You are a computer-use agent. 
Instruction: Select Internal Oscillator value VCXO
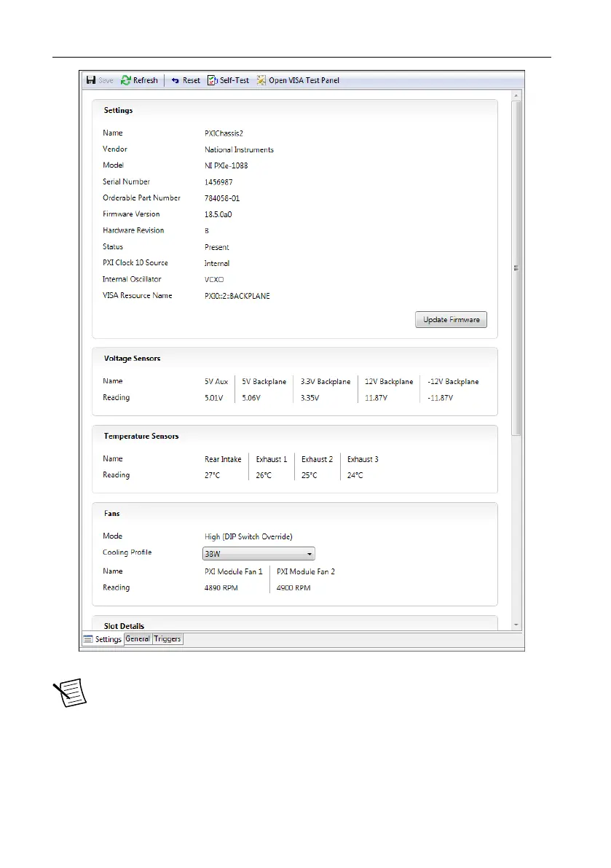click(214, 280)
